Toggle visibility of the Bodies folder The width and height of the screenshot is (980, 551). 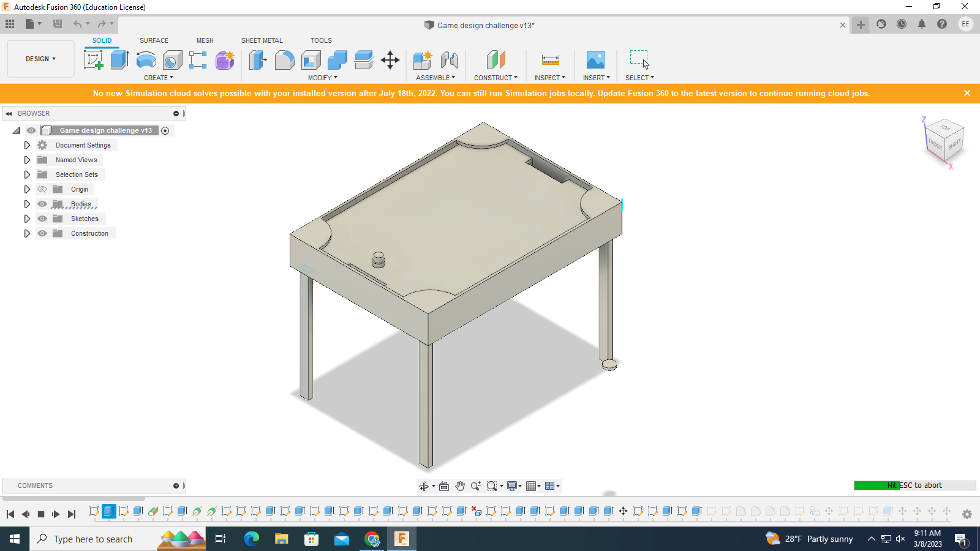[42, 204]
